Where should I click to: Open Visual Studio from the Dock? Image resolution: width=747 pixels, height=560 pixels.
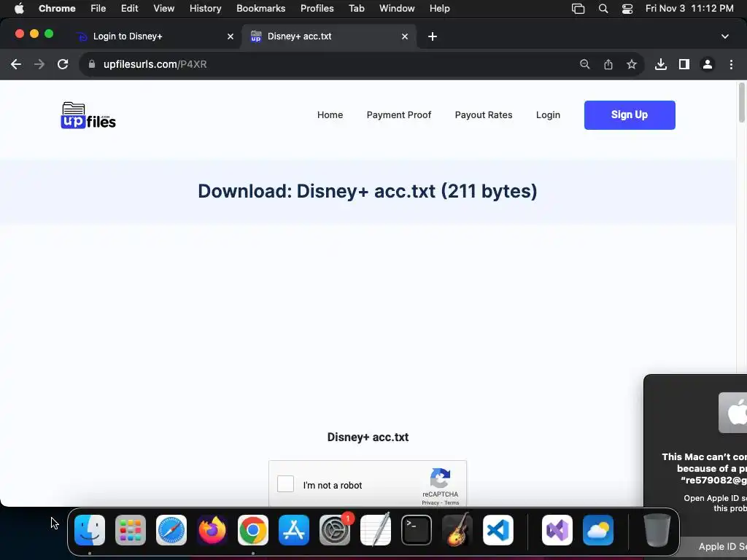pyautogui.click(x=557, y=530)
